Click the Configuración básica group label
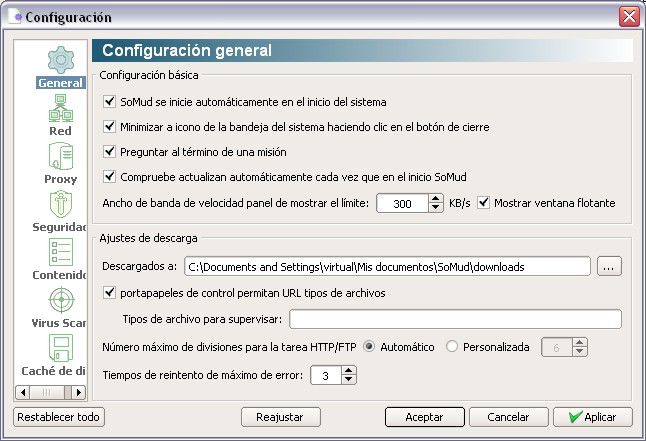 (149, 75)
